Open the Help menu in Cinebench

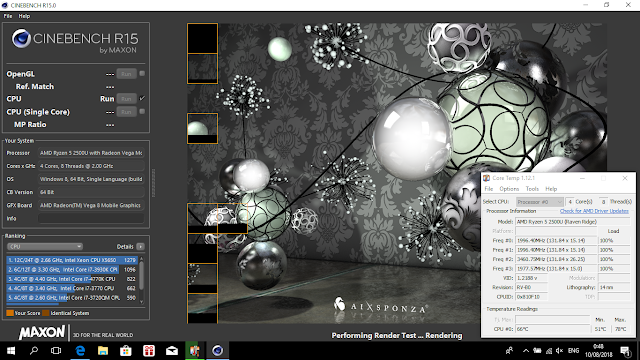coord(24,16)
